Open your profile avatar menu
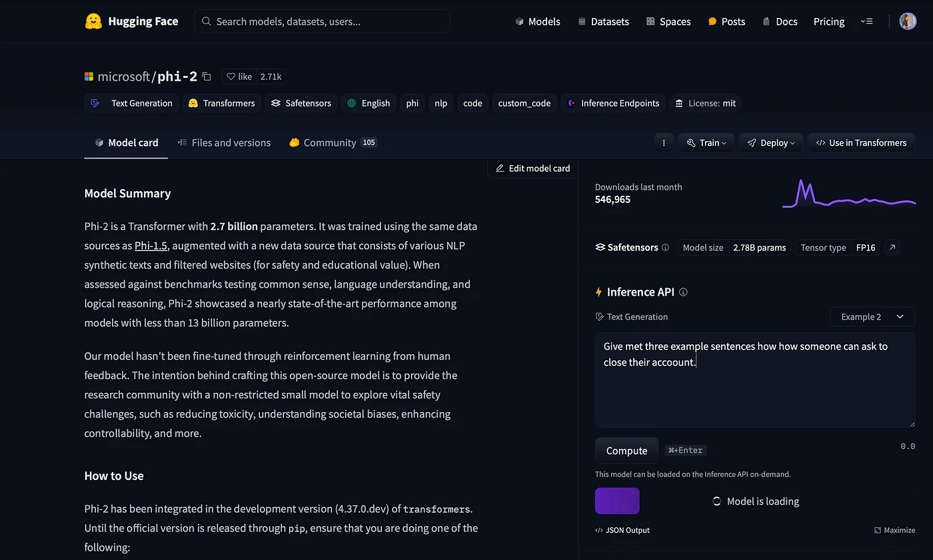This screenshot has width=933, height=560. coord(907,21)
